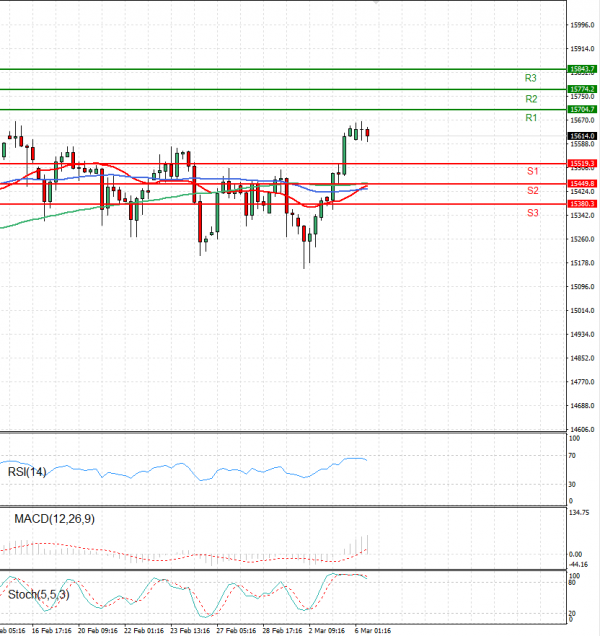600x636 pixels.
Task: Click the 22 Feb 01:16 time label
Action: tap(144, 631)
